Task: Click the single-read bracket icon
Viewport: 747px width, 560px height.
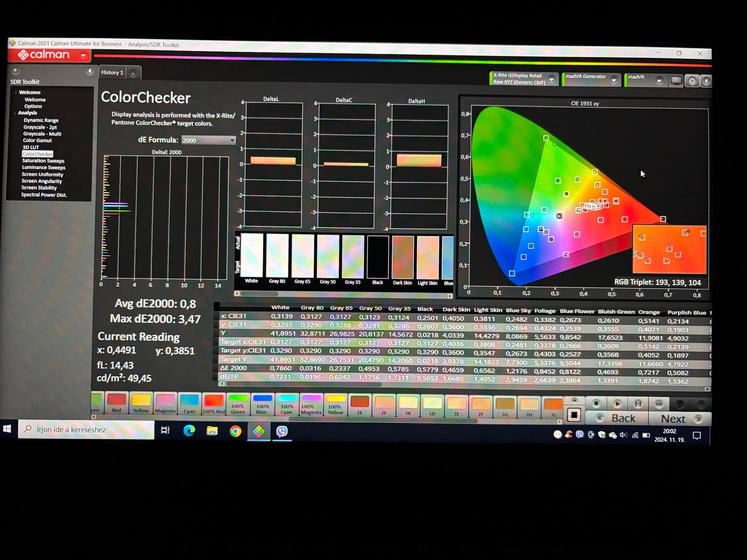Action: [x=638, y=404]
